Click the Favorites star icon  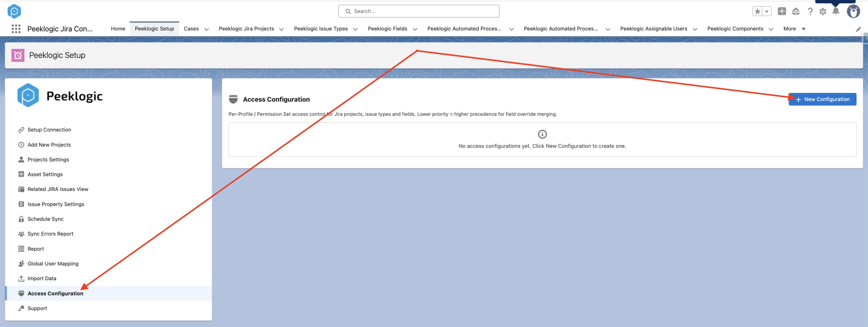[x=757, y=11]
